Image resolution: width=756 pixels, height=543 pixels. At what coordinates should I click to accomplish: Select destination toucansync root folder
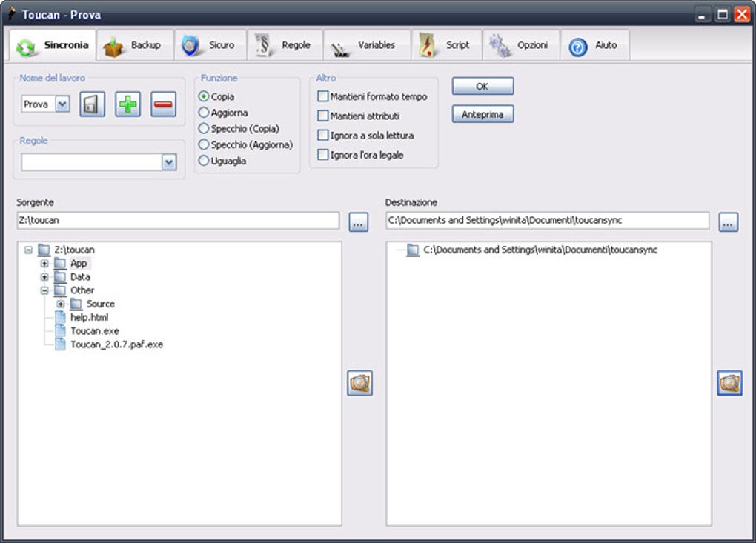click(x=540, y=250)
